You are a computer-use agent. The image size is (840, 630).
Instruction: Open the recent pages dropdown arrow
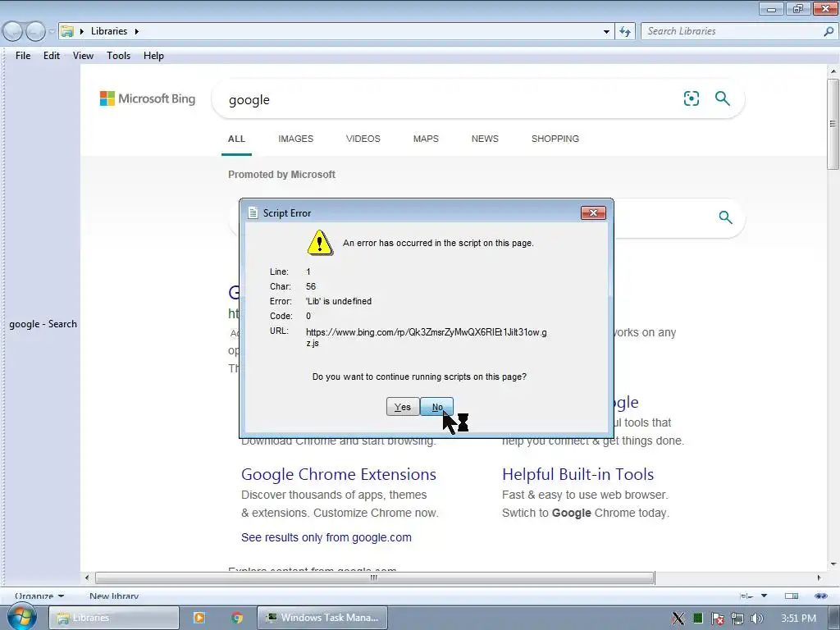pyautogui.click(x=52, y=32)
